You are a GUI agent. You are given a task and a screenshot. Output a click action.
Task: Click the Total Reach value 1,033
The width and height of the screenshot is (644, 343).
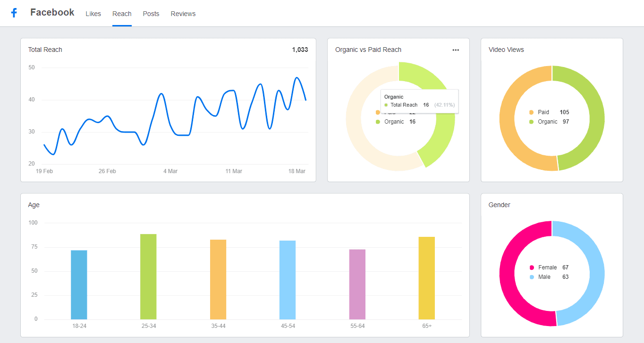click(299, 50)
